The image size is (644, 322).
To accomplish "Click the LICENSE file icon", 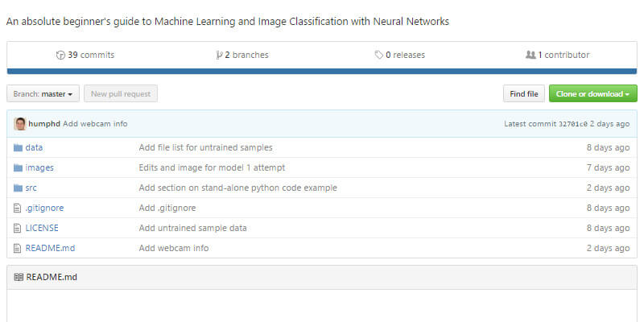I will [x=18, y=228].
